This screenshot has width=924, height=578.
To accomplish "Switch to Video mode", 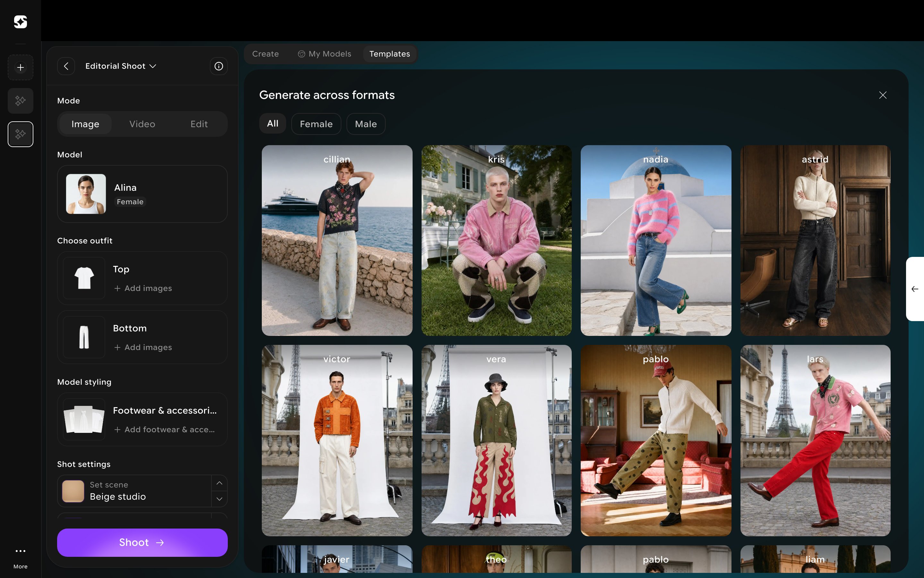I will pos(142,124).
